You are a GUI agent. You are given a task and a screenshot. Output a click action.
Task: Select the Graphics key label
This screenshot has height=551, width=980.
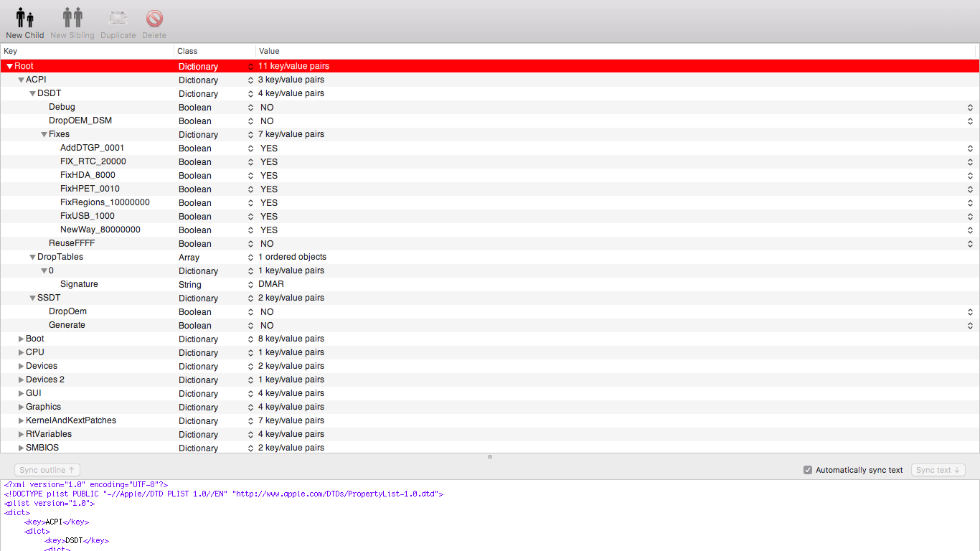tap(43, 407)
